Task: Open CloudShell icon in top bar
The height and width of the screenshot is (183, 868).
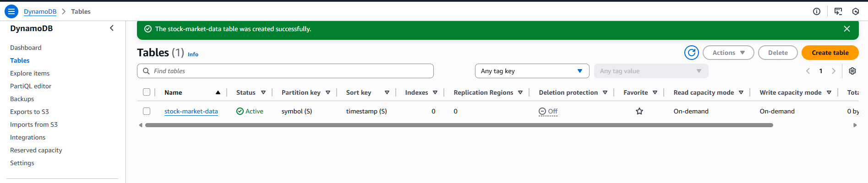Action: tap(838, 11)
